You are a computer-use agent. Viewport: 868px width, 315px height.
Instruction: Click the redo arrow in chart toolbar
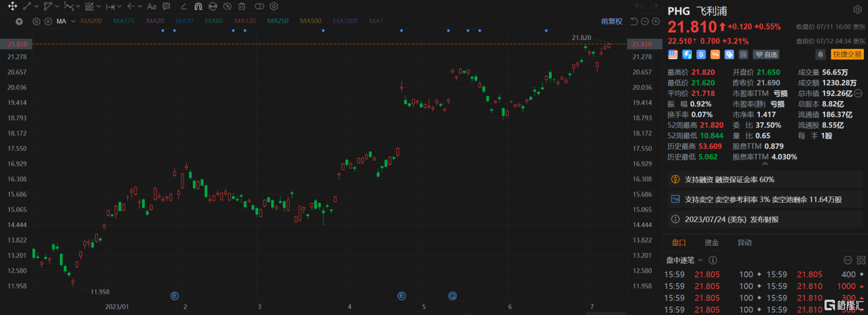pyautogui.click(x=653, y=6)
